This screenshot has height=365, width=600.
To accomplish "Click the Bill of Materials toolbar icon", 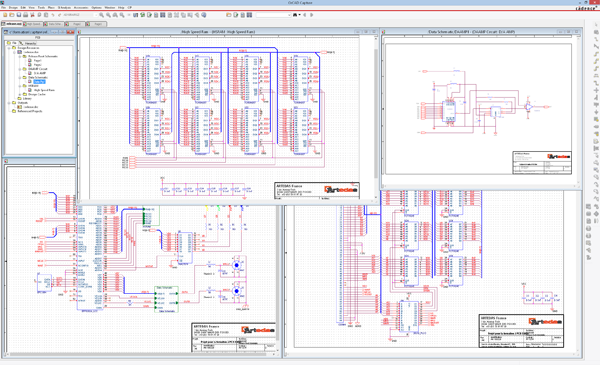I will (x=170, y=15).
